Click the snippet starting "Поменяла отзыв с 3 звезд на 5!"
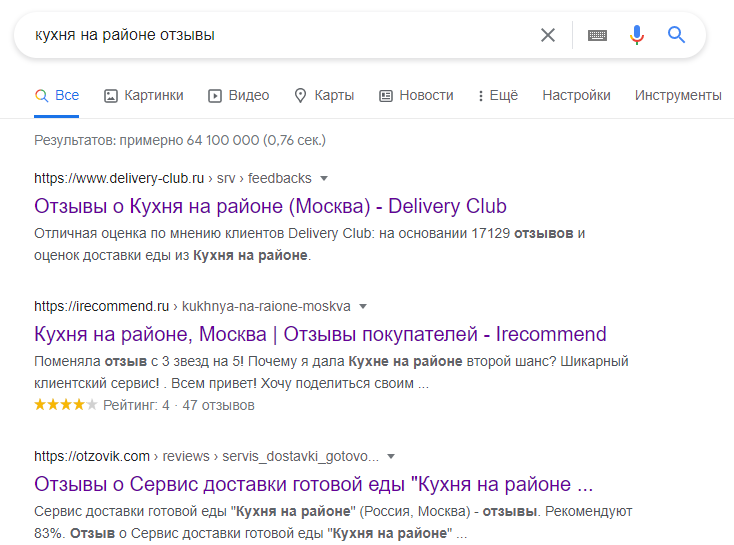The image size is (734, 545). [331, 372]
